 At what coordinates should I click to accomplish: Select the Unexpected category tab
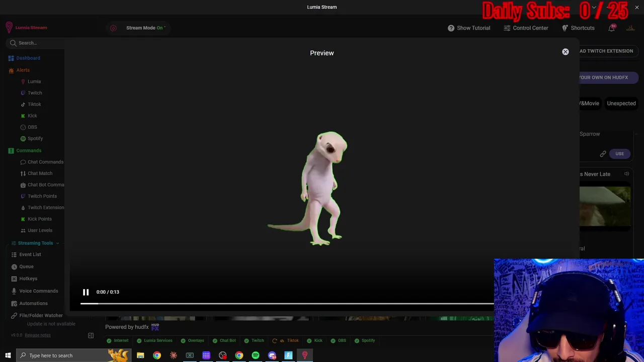[621, 104]
